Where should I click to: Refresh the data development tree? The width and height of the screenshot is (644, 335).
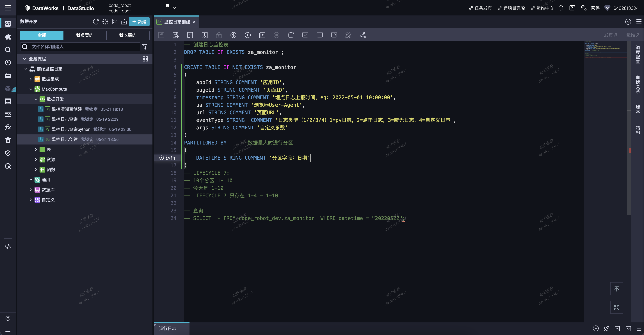click(x=96, y=22)
